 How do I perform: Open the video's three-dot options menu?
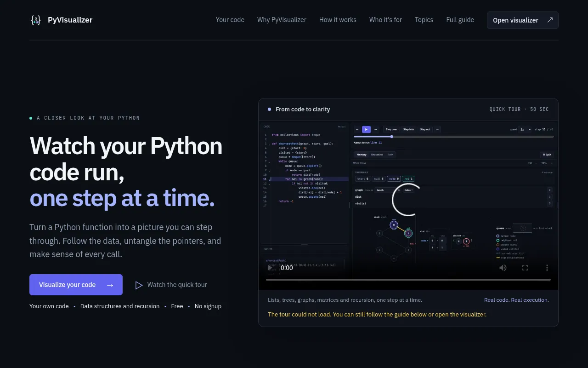click(547, 268)
